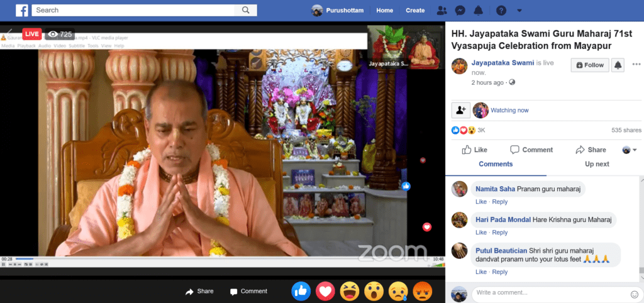Open the Home link in navbar
This screenshot has width=644, height=303.
(x=384, y=11)
